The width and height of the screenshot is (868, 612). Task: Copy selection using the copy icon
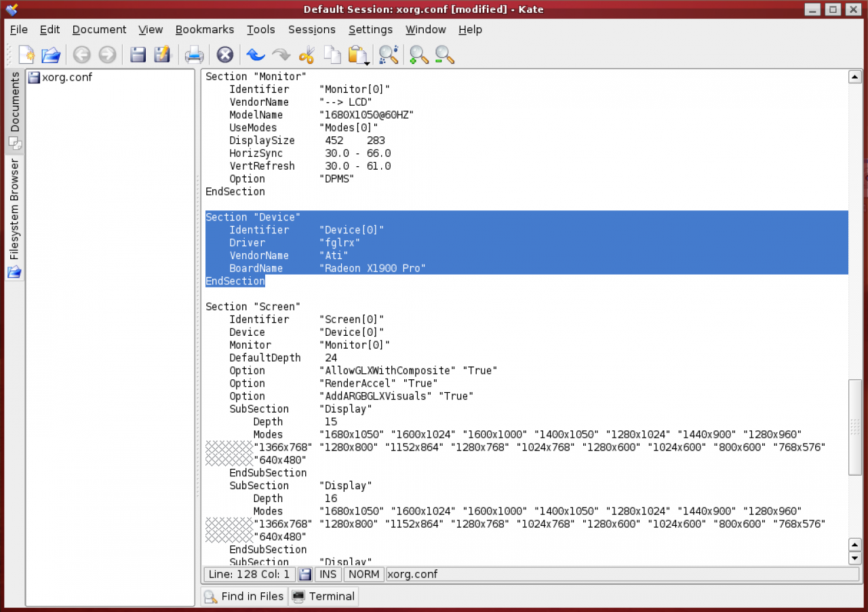pyautogui.click(x=332, y=55)
